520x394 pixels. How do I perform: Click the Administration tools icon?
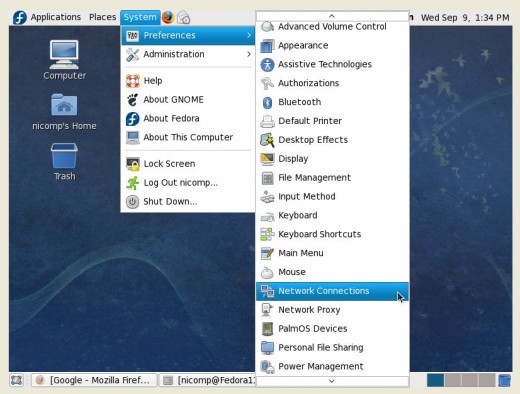point(133,54)
